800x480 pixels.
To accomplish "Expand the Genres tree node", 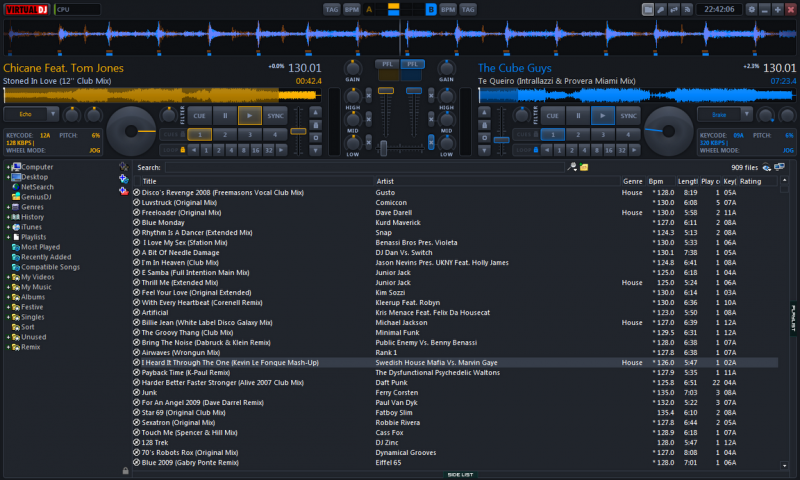I will click(x=8, y=207).
